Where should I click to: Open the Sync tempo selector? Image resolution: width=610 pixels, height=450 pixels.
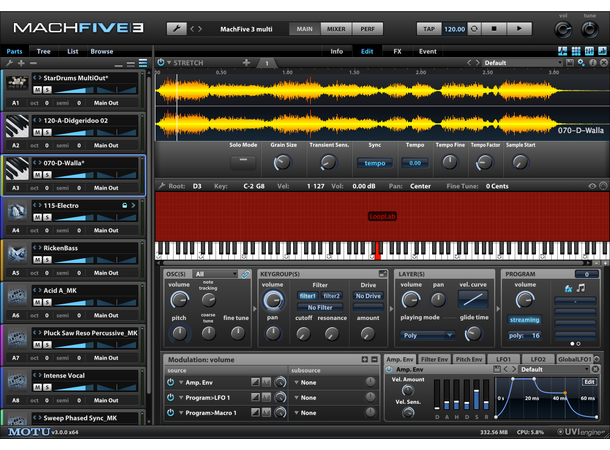375,163
